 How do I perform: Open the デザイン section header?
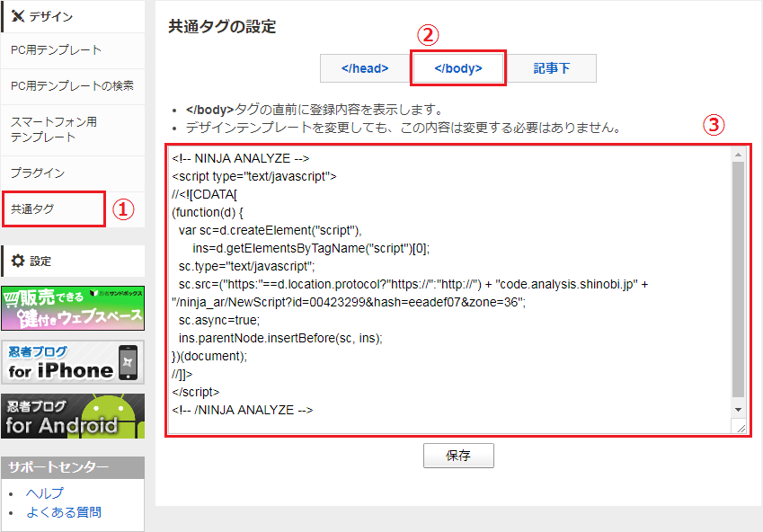click(x=73, y=16)
